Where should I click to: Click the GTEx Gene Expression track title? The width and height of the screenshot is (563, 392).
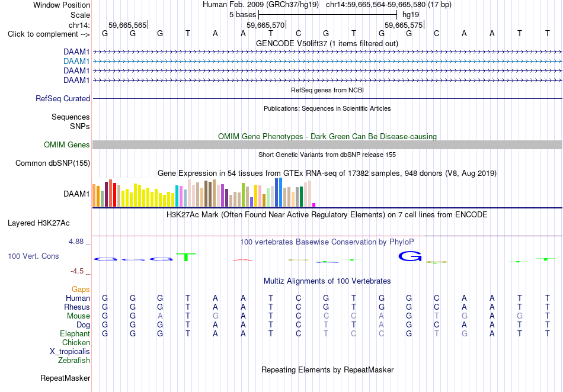click(327, 173)
